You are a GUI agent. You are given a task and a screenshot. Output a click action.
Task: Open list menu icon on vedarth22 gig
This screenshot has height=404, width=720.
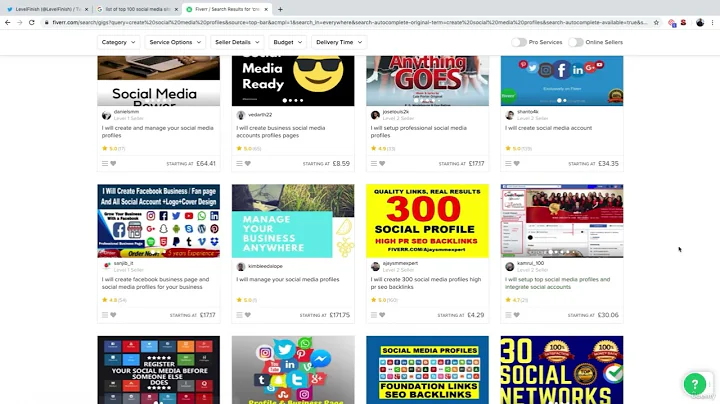pos(239,163)
